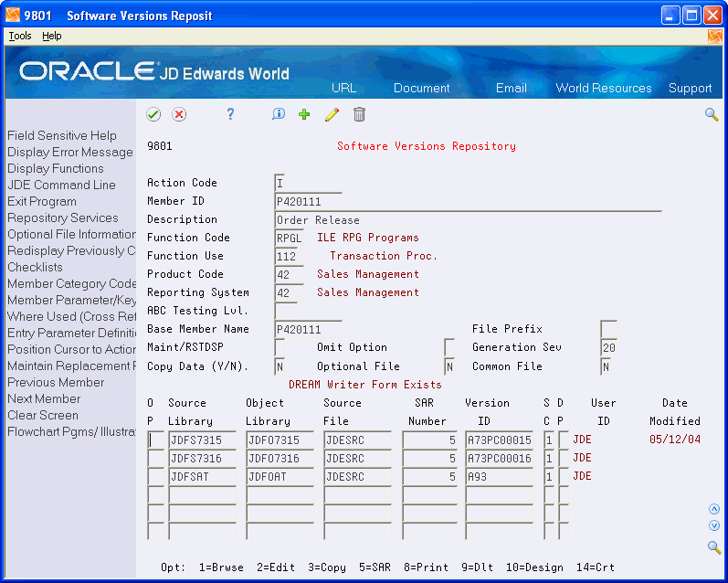
Task: Click the File Prefix field
Action: point(608,329)
